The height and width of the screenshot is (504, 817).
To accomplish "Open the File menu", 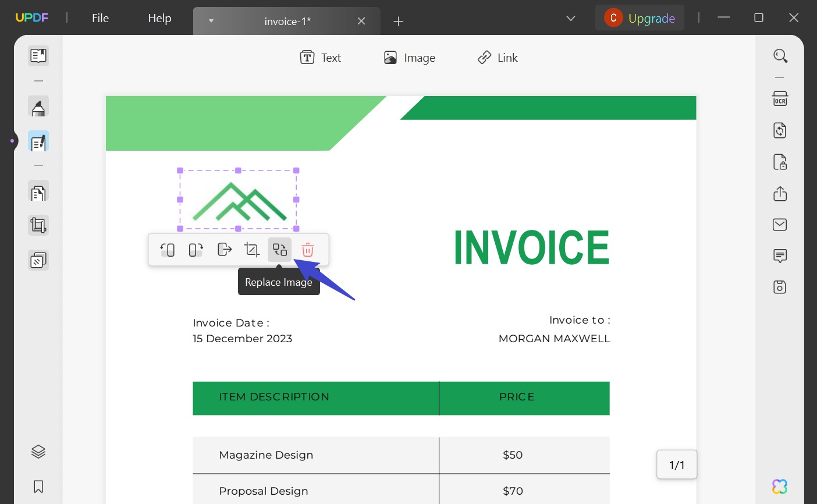I will coord(100,18).
